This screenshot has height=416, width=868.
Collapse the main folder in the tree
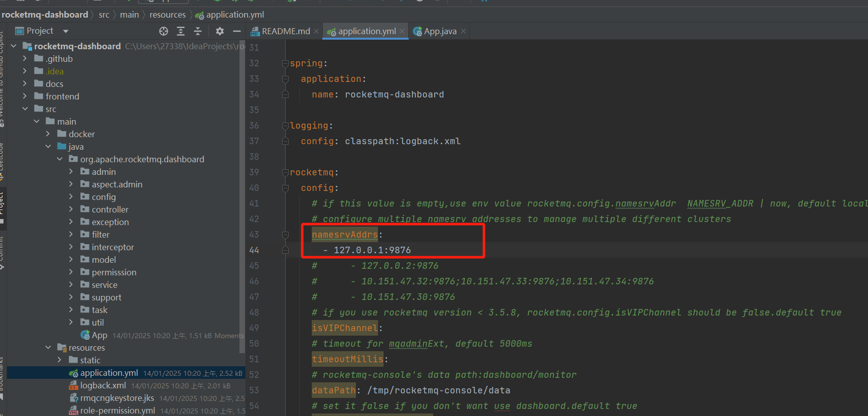click(37, 122)
